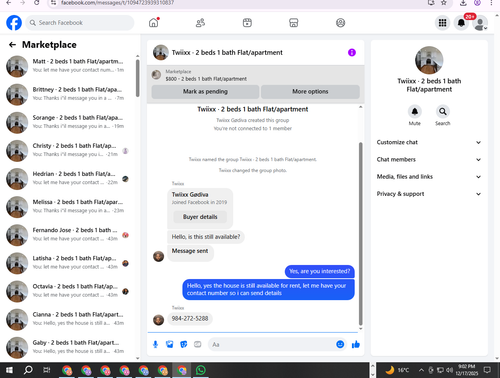Expand Customize chat section
This screenshot has height=378, width=500.
tap(429, 142)
